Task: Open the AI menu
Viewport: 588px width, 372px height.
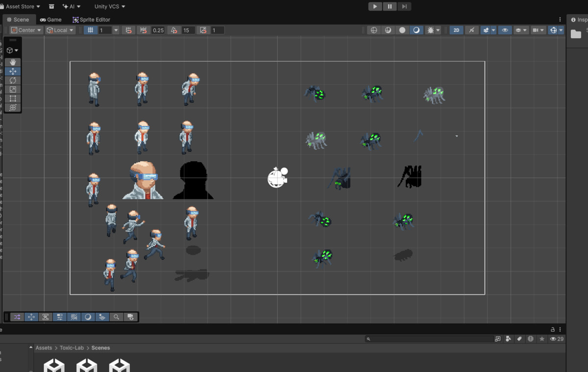Action: 72,7
